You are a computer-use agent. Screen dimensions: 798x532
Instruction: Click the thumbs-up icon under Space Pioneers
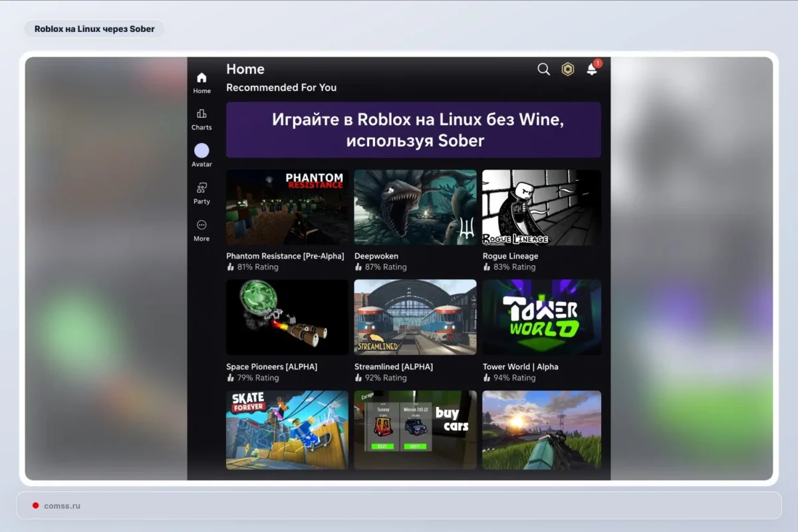tap(230, 378)
